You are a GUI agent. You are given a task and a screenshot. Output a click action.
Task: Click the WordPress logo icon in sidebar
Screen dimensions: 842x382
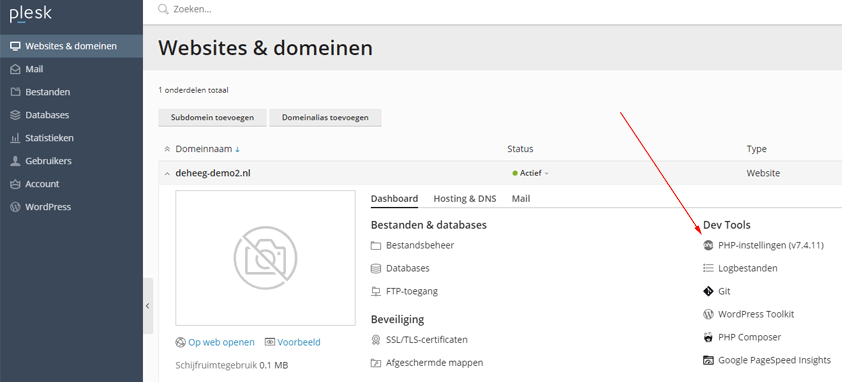click(x=16, y=207)
